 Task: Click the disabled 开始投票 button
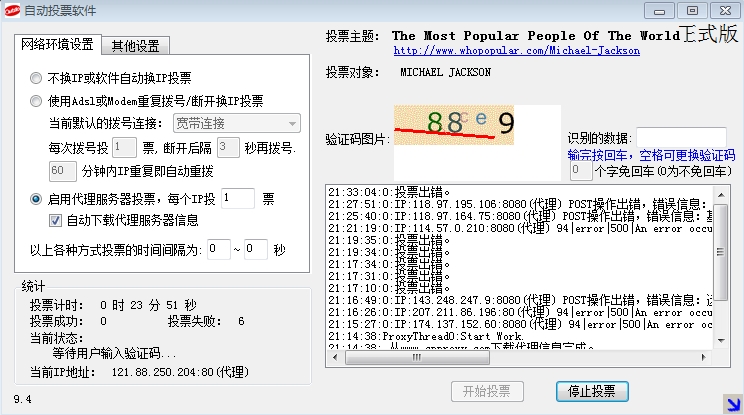point(487,391)
